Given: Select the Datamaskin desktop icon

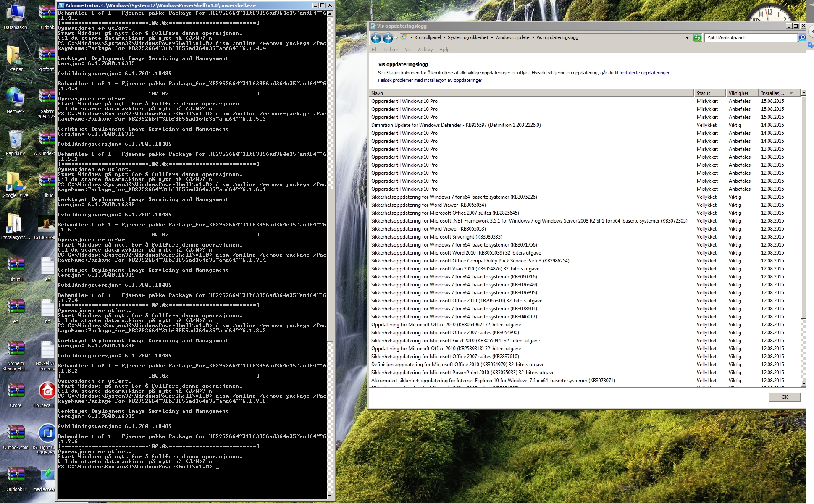Looking at the screenshot, I should [16, 17].
